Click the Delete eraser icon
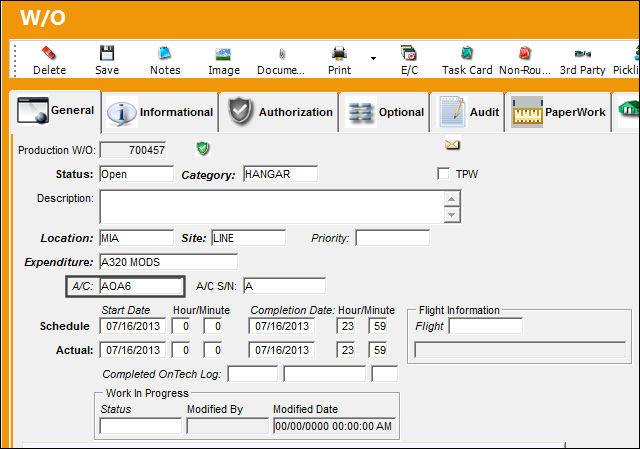 click(49, 53)
